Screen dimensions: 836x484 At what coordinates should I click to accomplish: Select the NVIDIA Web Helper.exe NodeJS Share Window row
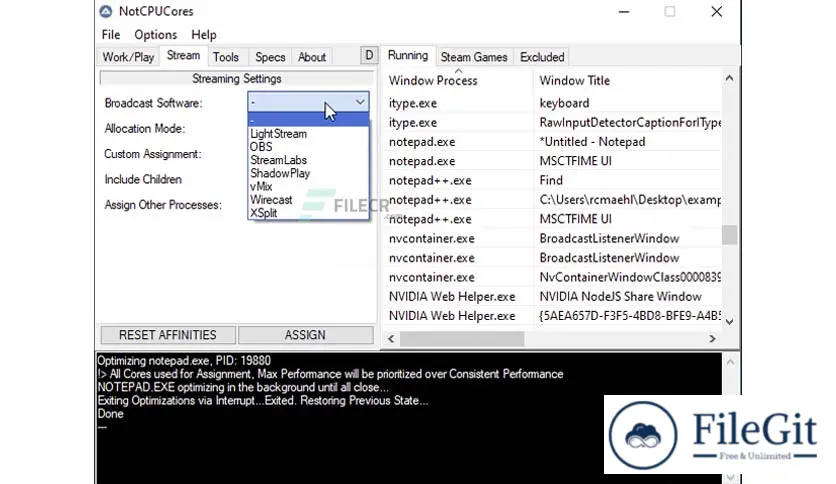click(x=553, y=296)
